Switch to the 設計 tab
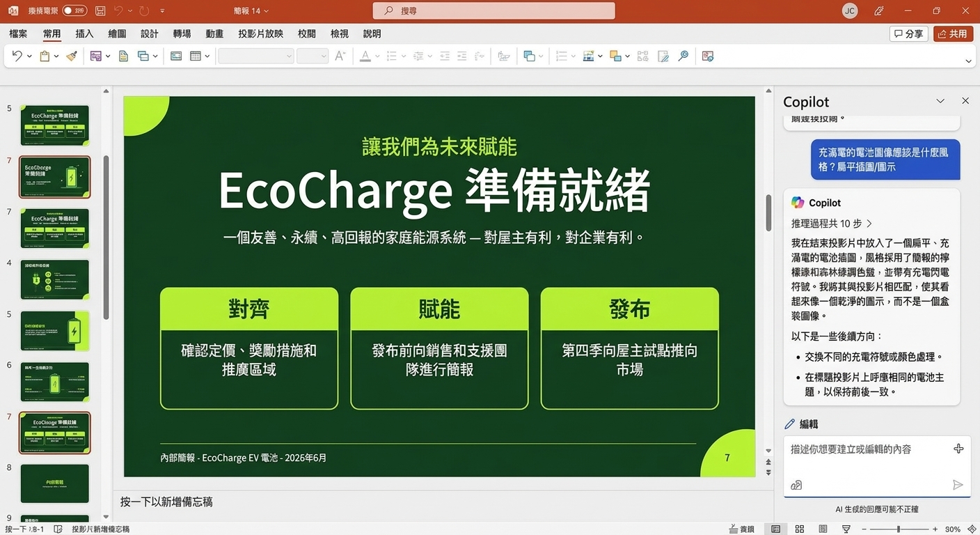The height and width of the screenshot is (535, 980). [x=150, y=33]
